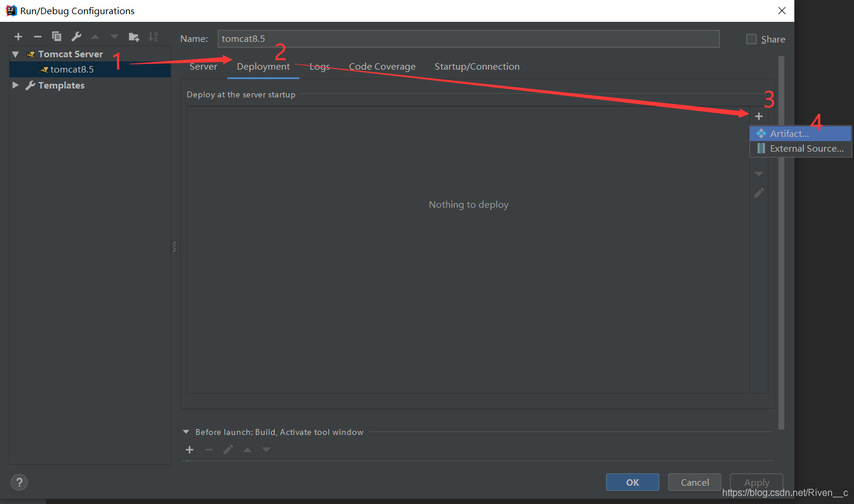This screenshot has height=504, width=854.
Task: Click the Tomcat Server cat icon
Action: (x=31, y=54)
